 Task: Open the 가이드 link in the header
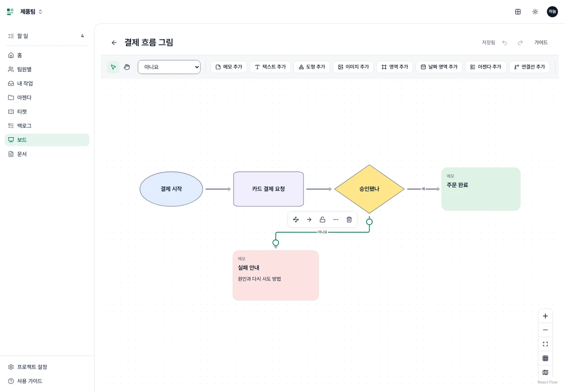tap(541, 43)
